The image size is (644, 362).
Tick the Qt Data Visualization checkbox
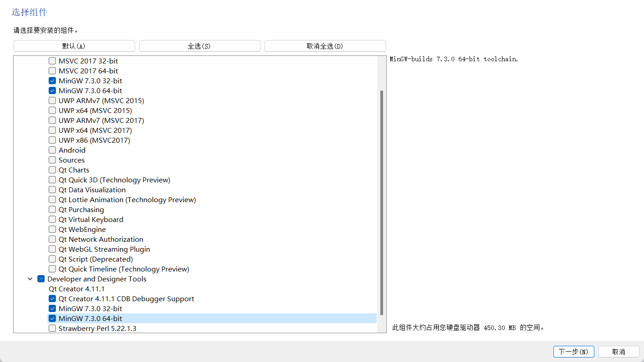click(x=52, y=190)
